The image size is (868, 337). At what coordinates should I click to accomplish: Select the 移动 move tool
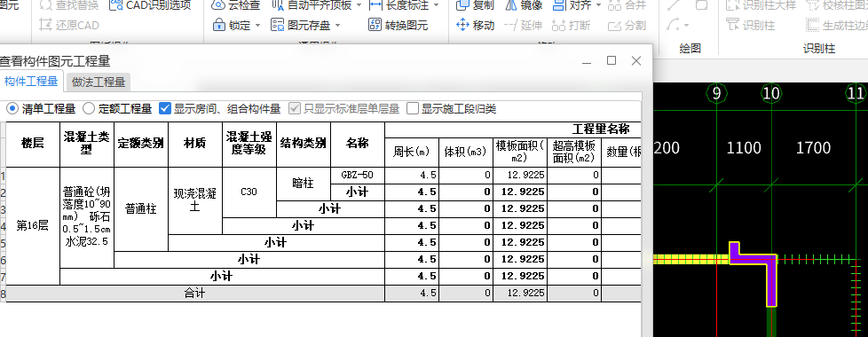click(x=475, y=26)
